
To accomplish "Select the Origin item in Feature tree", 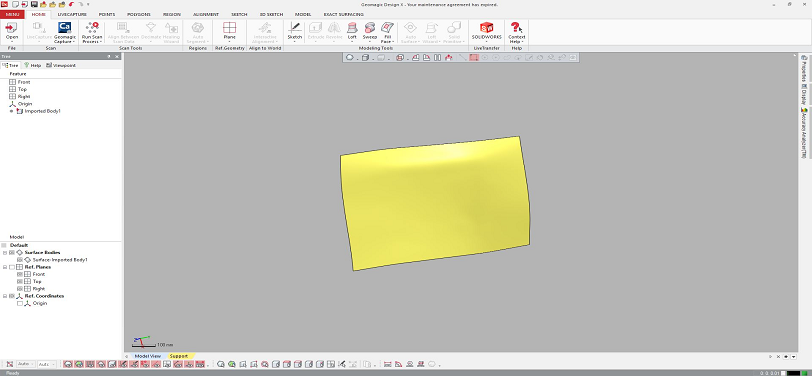I will pyautogui.click(x=25, y=104).
